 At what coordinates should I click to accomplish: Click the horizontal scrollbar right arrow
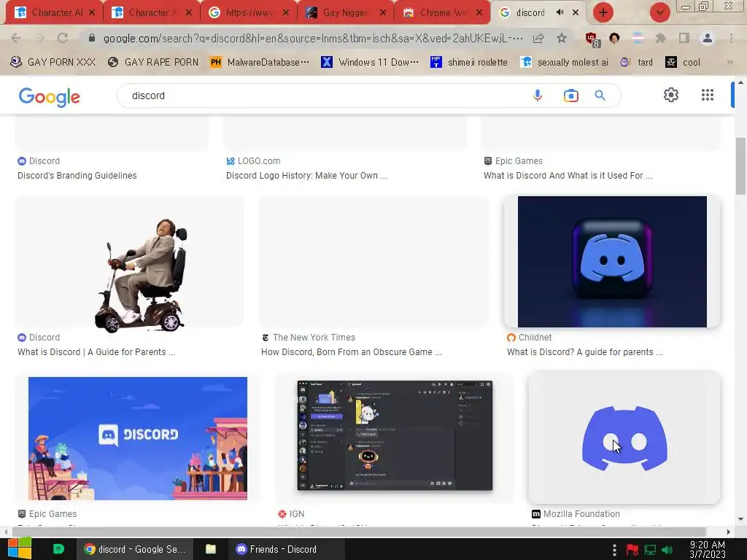click(728, 532)
